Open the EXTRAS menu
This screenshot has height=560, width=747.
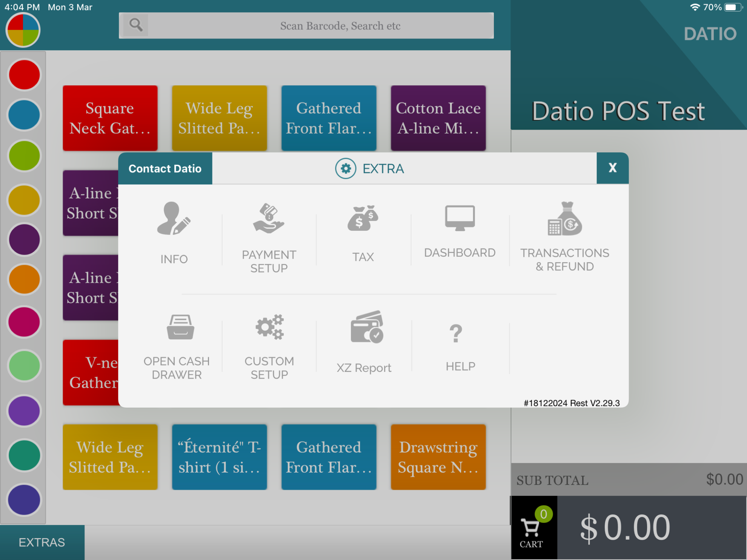coord(41,542)
